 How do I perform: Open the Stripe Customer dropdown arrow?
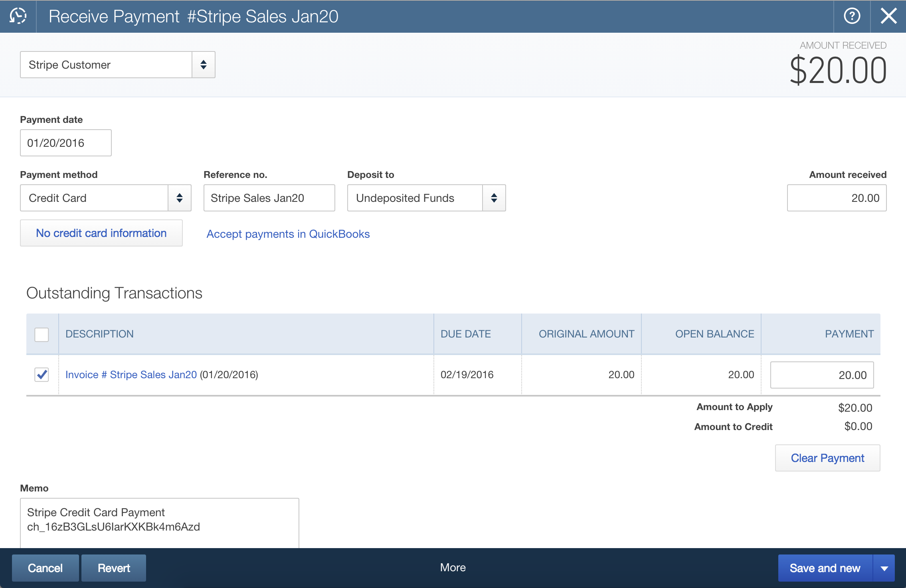(x=204, y=65)
